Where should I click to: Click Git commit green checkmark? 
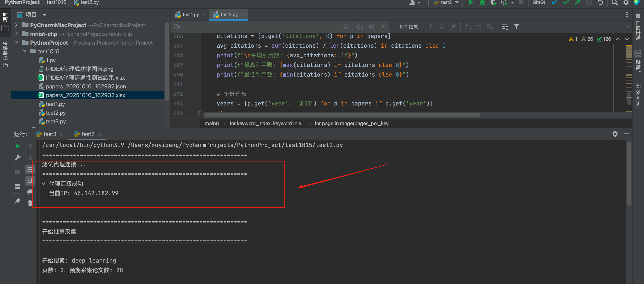(566, 3)
